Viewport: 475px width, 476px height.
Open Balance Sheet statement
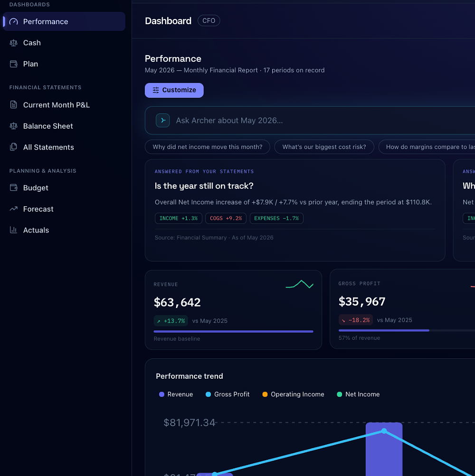64,126
